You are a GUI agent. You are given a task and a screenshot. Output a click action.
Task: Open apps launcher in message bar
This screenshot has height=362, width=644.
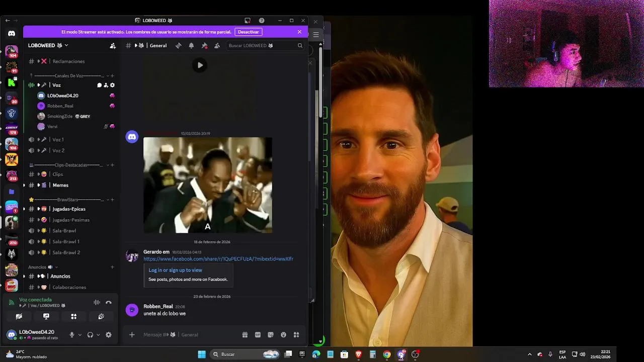coord(296,335)
